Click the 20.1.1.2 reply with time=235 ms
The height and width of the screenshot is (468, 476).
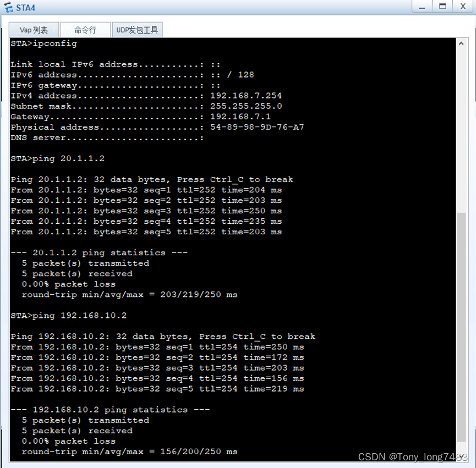(x=146, y=222)
